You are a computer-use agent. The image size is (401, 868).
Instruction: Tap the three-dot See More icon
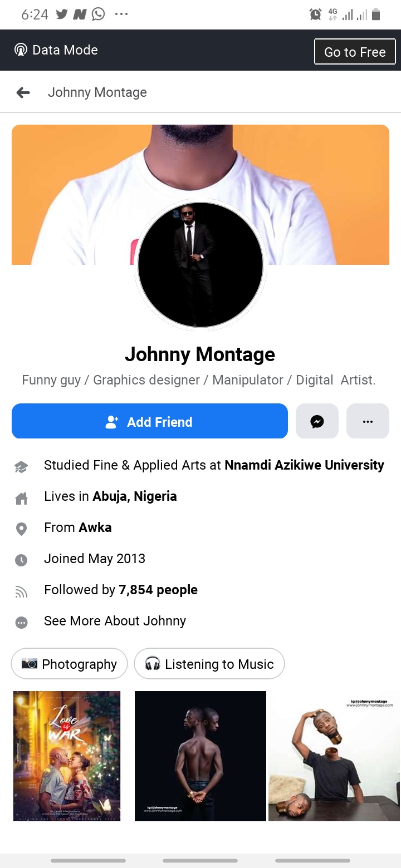(x=21, y=622)
